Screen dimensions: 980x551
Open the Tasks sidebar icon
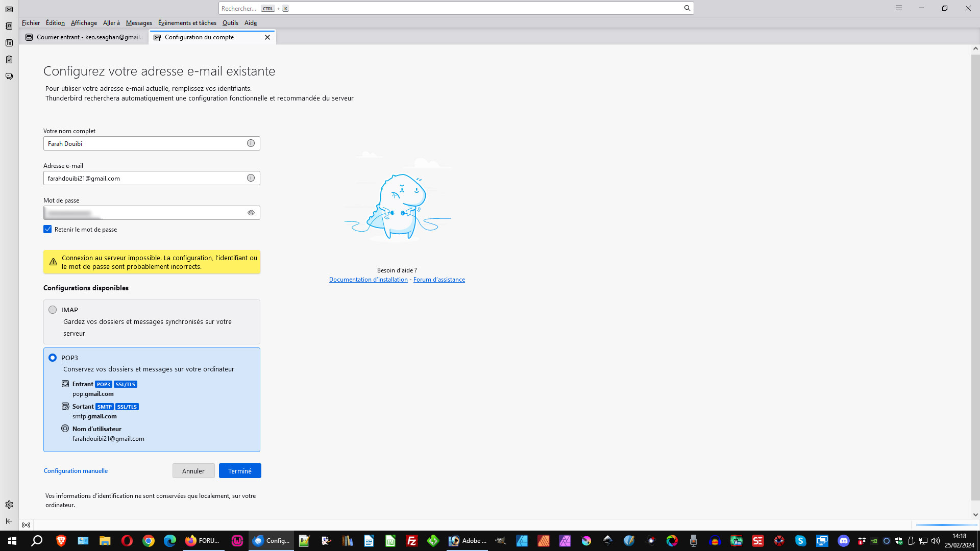[9, 60]
